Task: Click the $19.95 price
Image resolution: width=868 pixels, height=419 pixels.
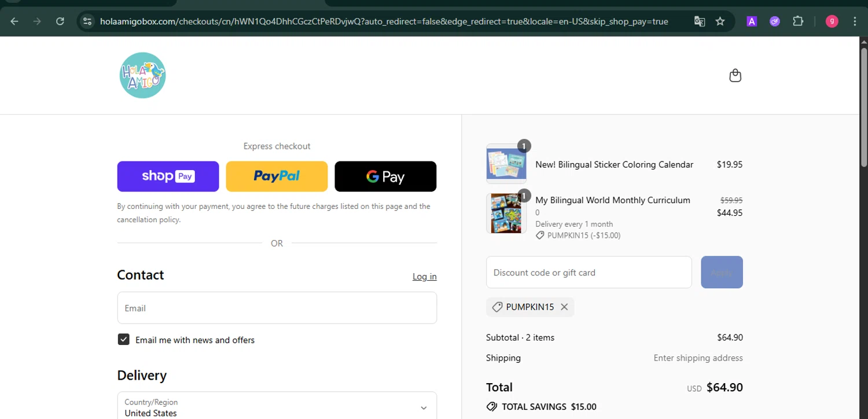Action: (x=729, y=164)
